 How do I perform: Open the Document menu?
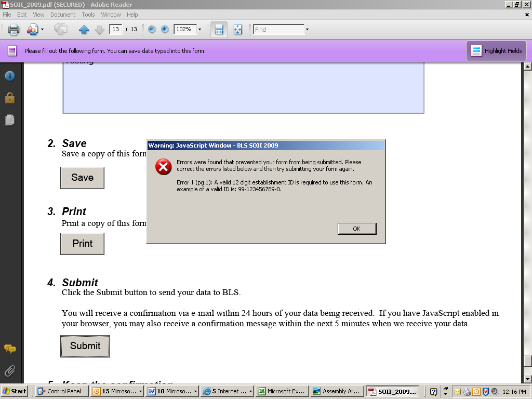pyautogui.click(x=63, y=15)
